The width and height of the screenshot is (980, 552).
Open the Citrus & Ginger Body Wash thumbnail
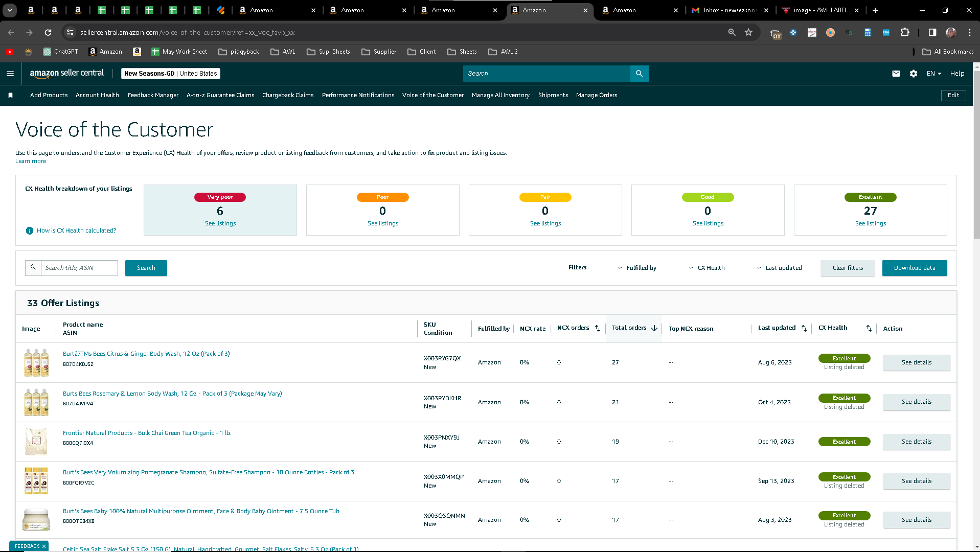pos(36,362)
